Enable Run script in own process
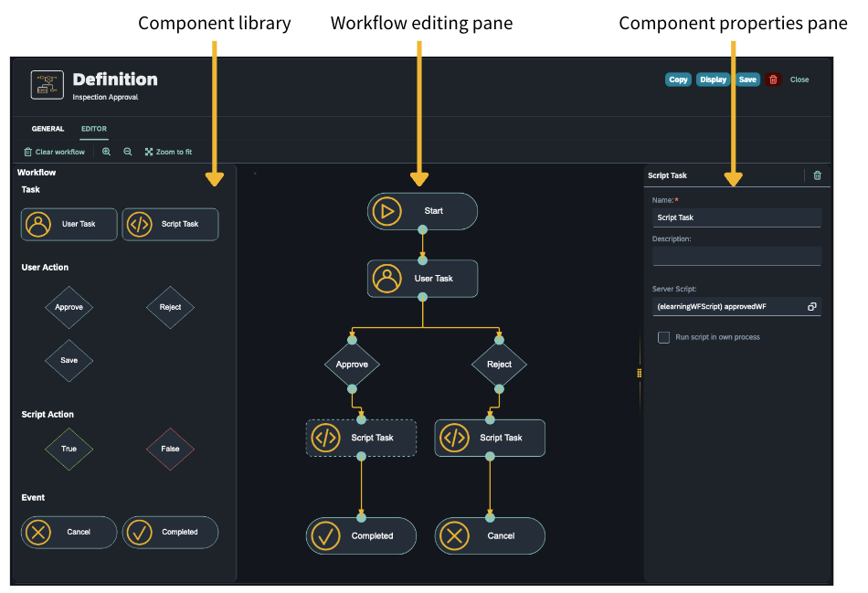 pos(663,337)
